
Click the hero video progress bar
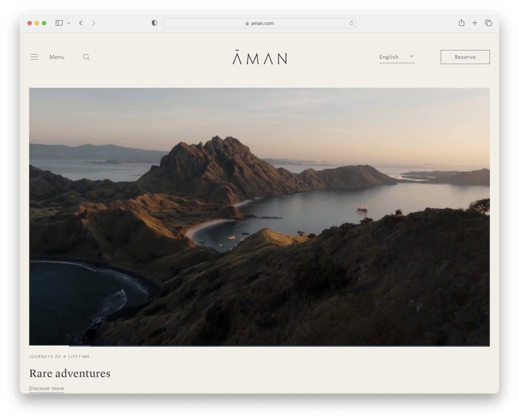pyautogui.click(x=259, y=346)
